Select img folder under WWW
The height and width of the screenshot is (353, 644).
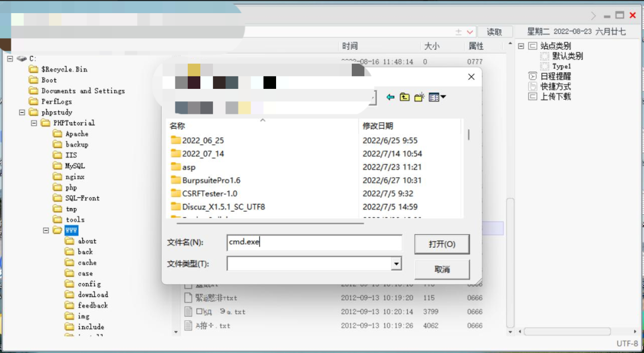click(77, 316)
